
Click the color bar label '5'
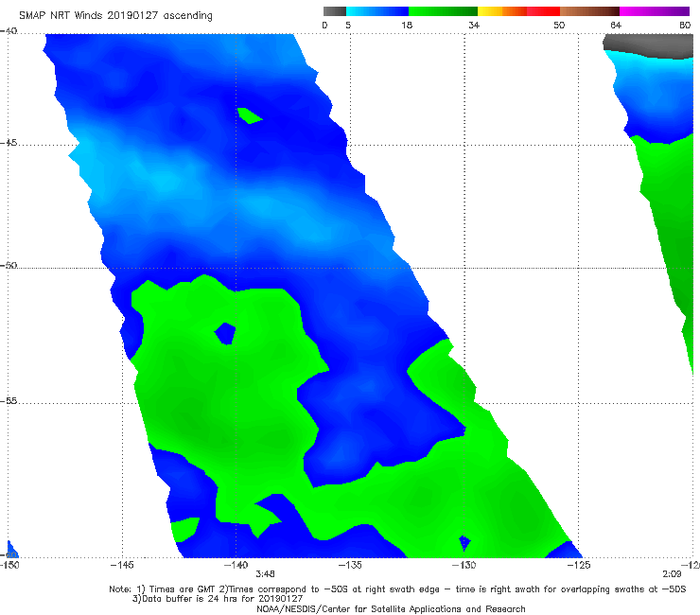click(x=348, y=25)
